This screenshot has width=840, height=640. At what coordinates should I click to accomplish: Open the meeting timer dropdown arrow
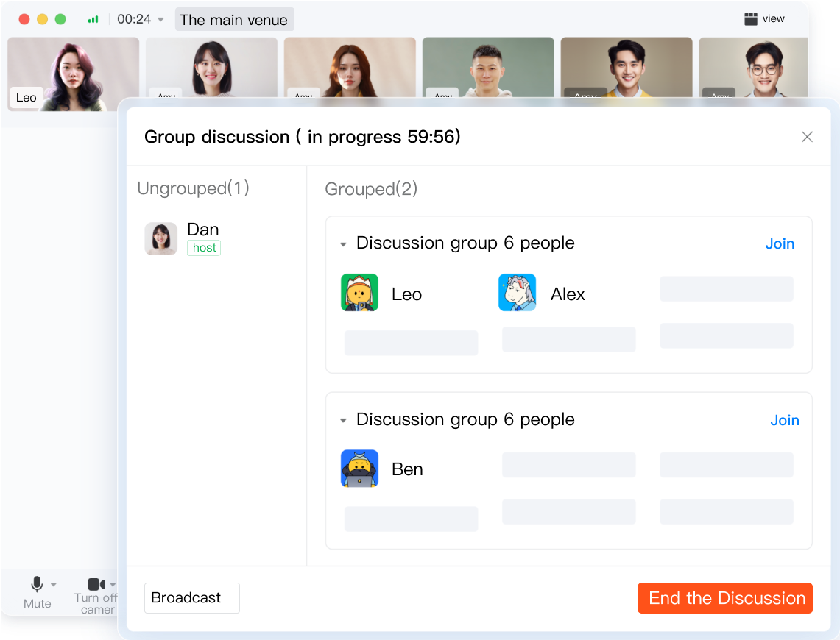pyautogui.click(x=161, y=20)
